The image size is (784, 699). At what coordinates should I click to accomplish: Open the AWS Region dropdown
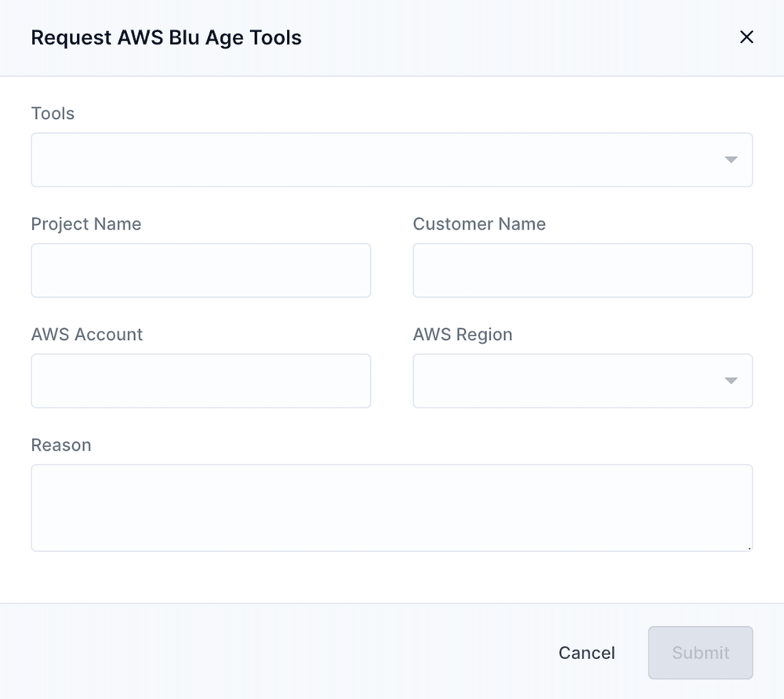pos(583,381)
